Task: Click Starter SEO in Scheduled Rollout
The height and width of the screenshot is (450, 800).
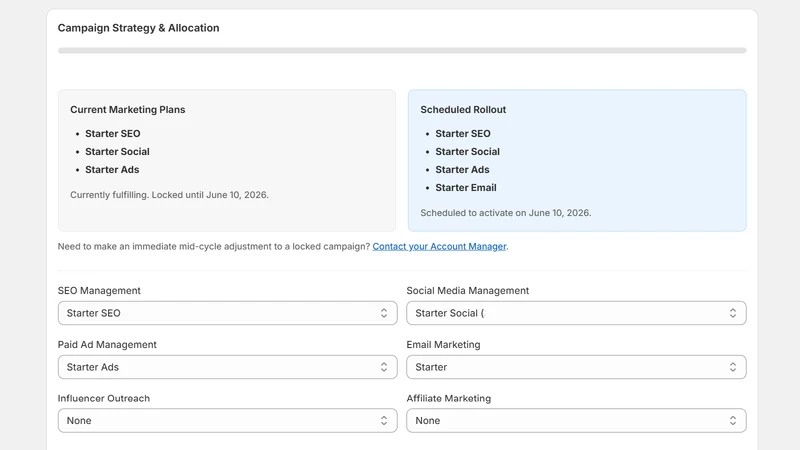Action: pyautogui.click(x=463, y=134)
